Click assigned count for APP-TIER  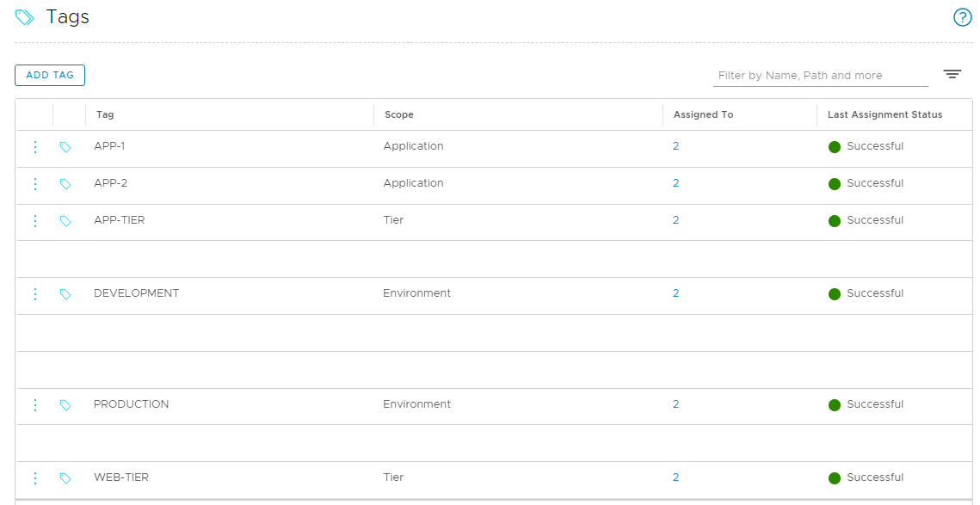[675, 220]
